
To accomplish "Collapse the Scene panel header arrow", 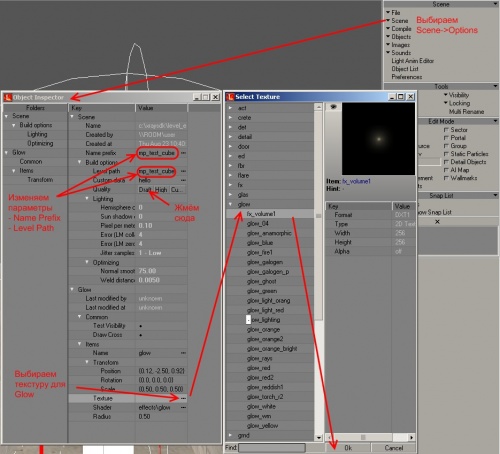I will (495, 4).
